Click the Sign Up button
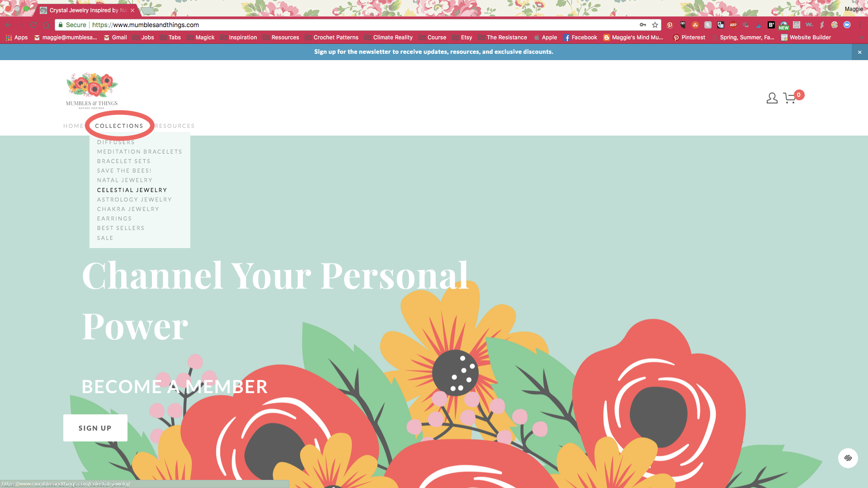 point(95,428)
